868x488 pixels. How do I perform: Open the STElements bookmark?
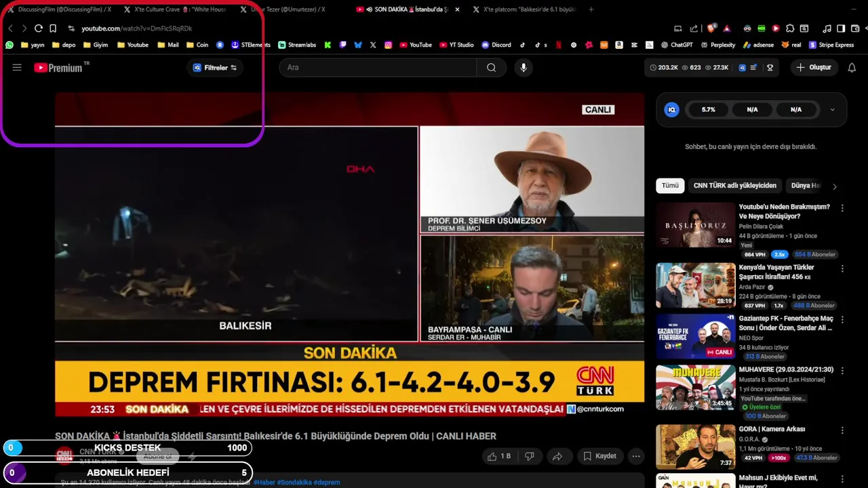(x=251, y=45)
